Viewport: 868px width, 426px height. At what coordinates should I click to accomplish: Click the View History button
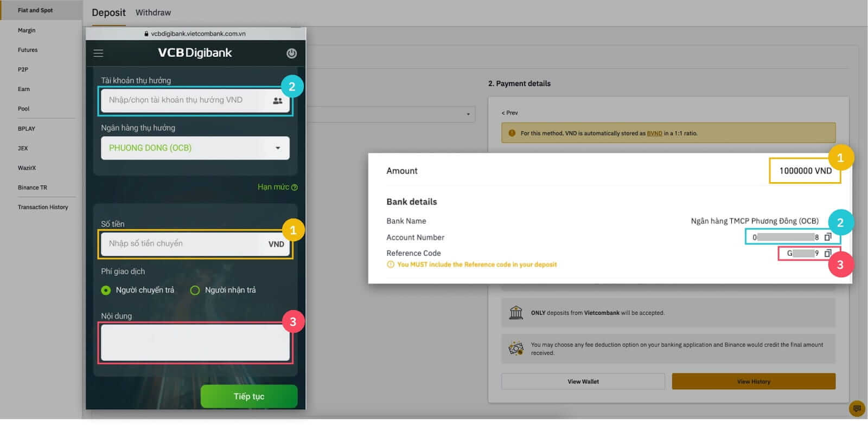(x=754, y=382)
